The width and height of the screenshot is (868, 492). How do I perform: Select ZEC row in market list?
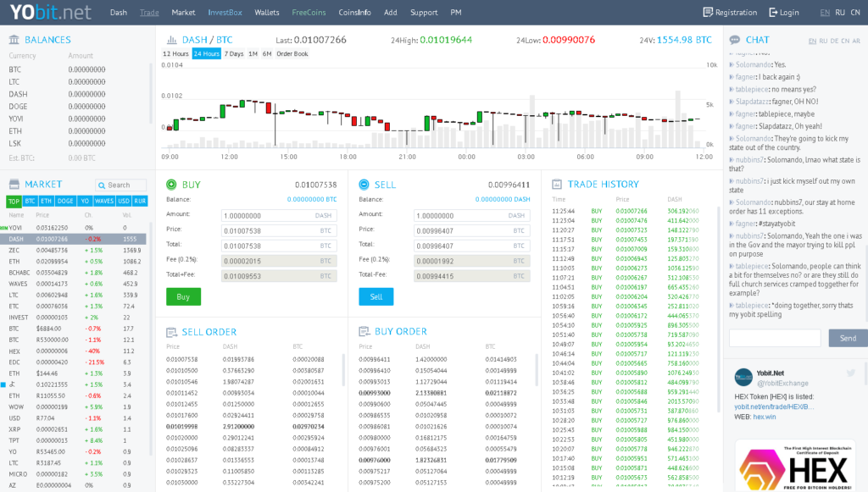(x=75, y=251)
